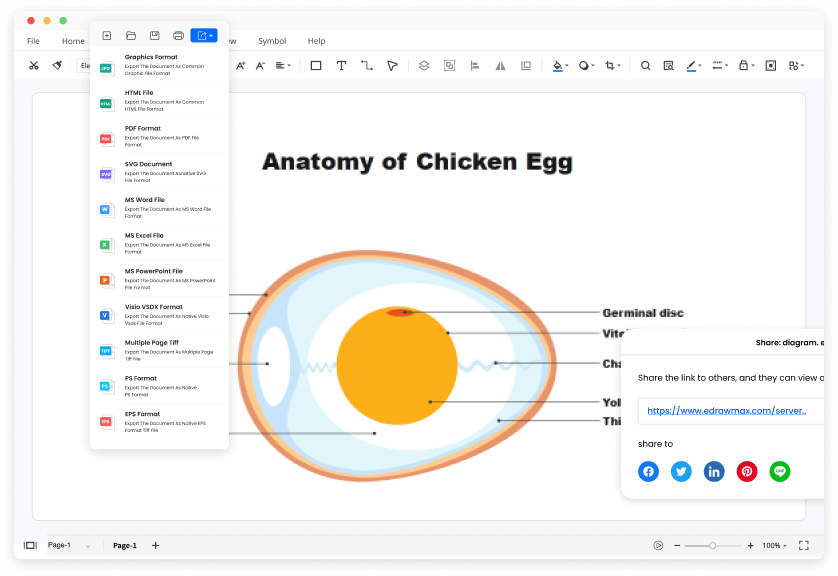Screen dimensions: 838x576
Task: Activate the Zoom search magnifier
Action: point(645,65)
